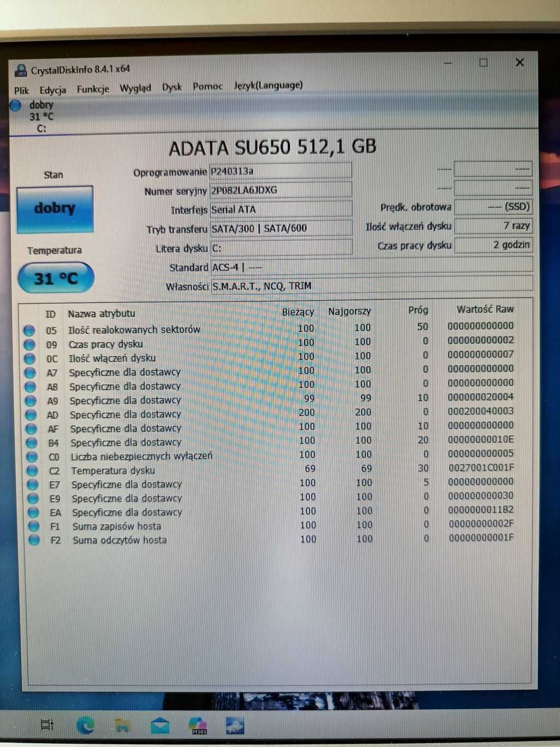Click the blue 'dobry' health status button
560x747 pixels.
click(55, 209)
